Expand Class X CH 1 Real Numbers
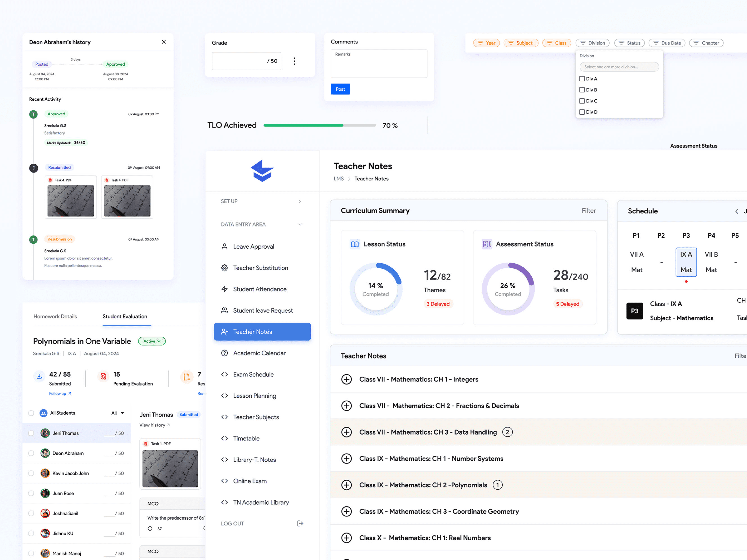This screenshot has height=560, width=747. pos(347,538)
